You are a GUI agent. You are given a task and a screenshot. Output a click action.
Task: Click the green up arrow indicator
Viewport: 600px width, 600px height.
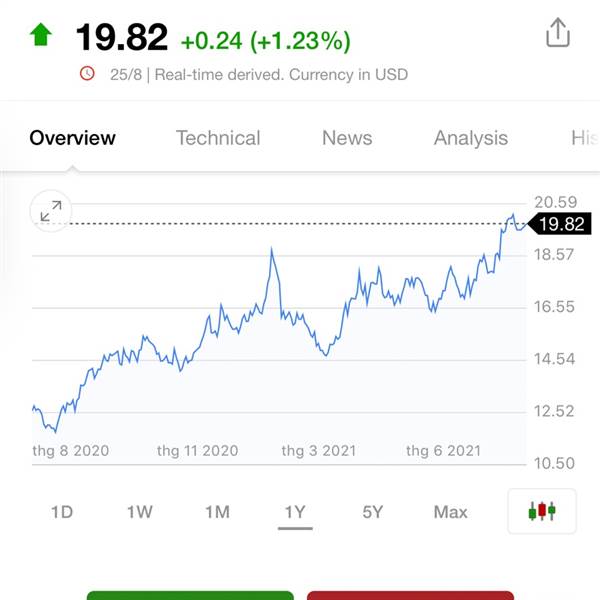[41, 36]
